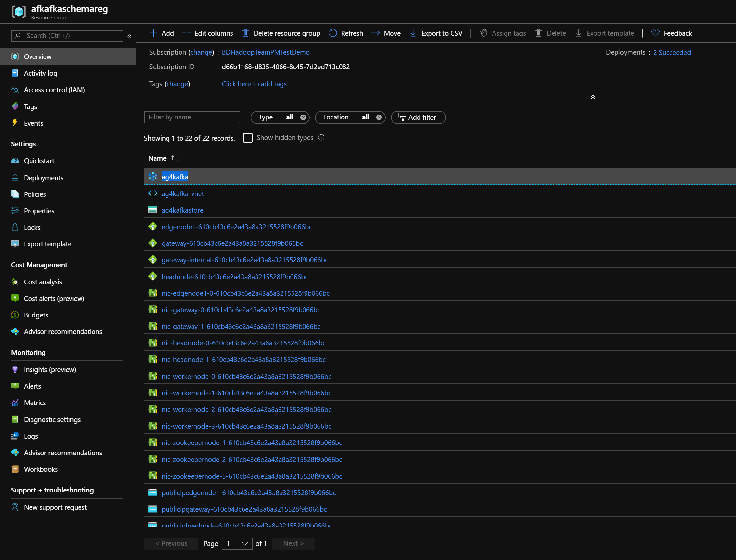Screen dimensions: 736x560
Task: Click sidebar Export template icon
Action: pos(15,244)
